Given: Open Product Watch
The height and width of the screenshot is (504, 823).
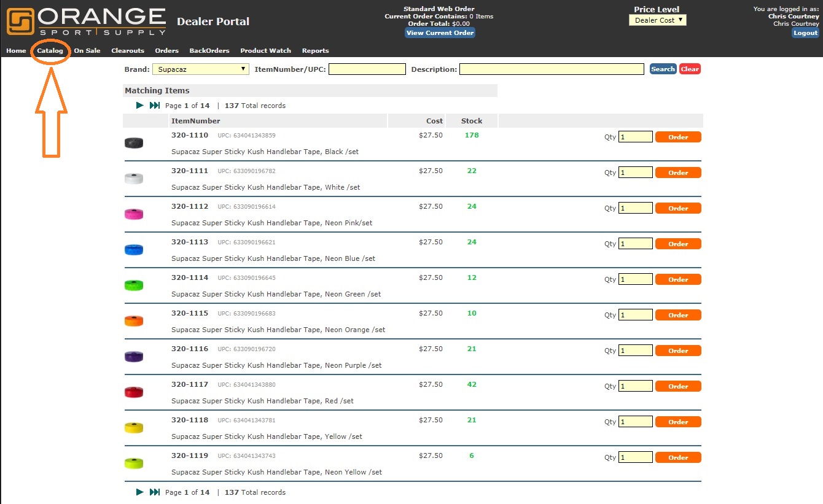Looking at the screenshot, I should (266, 51).
